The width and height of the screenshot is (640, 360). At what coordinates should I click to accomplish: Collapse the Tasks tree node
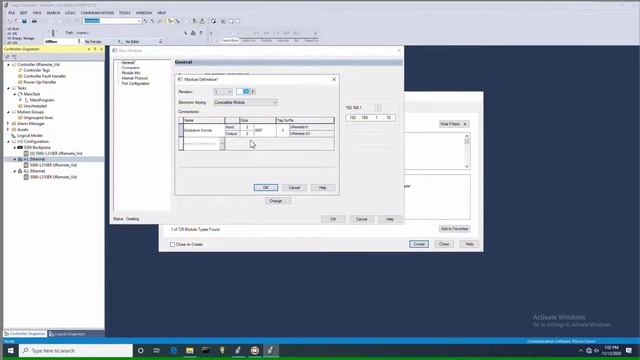[x=8, y=88]
